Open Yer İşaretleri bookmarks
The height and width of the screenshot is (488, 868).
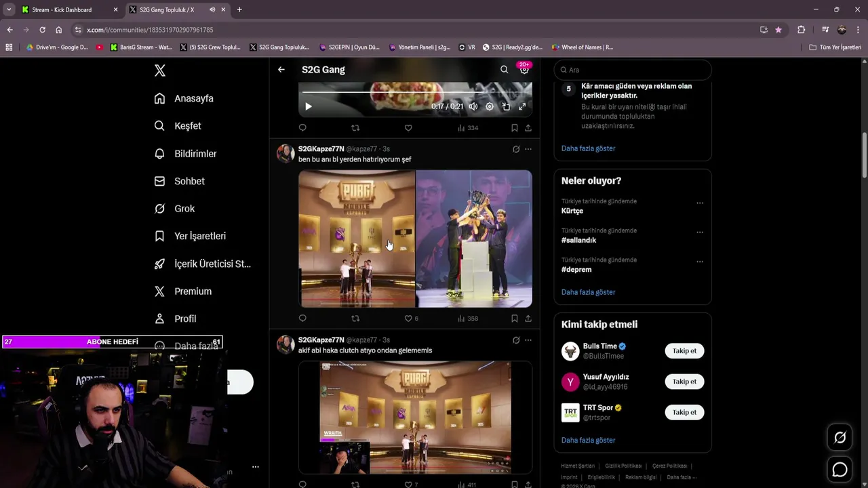click(190, 236)
